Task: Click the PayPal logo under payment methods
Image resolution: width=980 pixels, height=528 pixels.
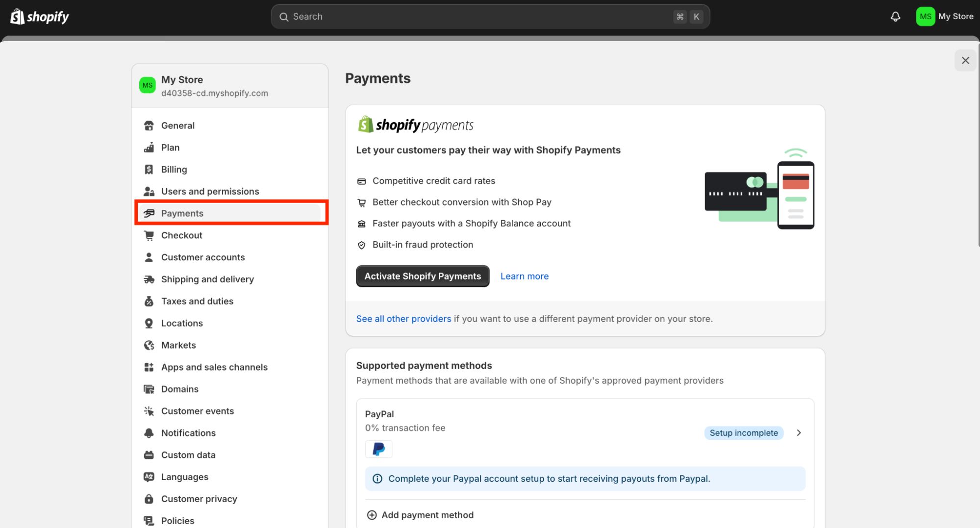Action: click(x=378, y=449)
